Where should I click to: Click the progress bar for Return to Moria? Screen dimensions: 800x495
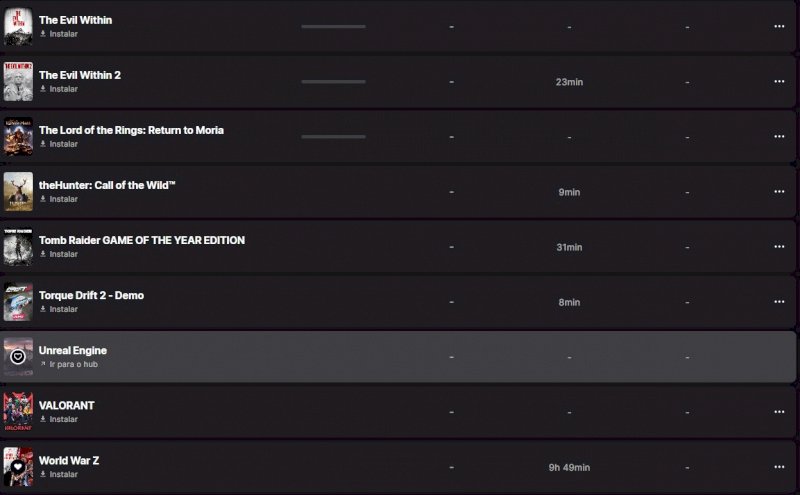pyautogui.click(x=333, y=137)
